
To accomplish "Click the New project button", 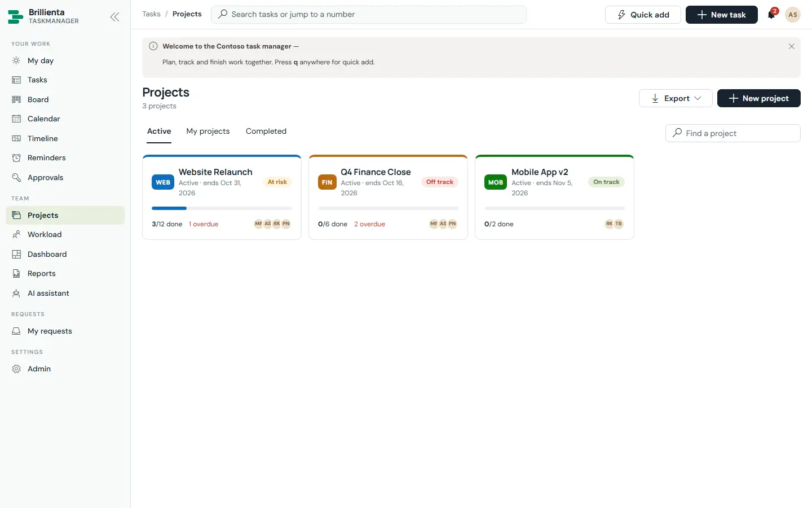I will [758, 98].
